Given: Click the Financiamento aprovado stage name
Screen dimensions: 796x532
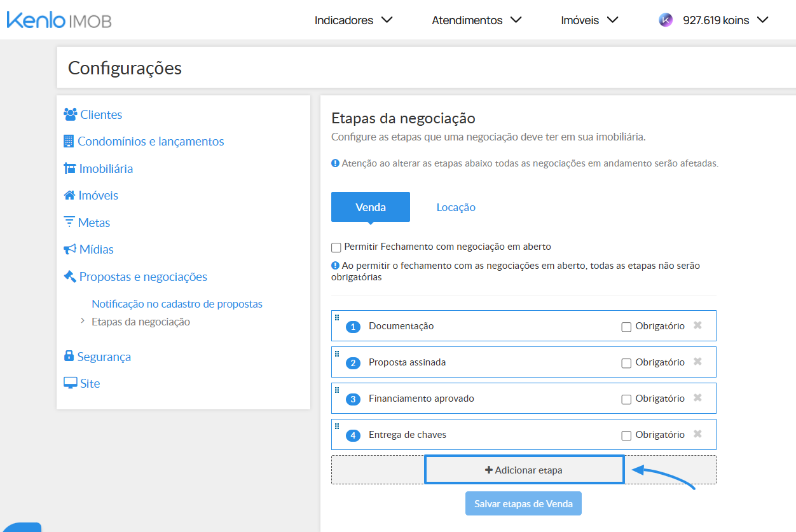Looking at the screenshot, I should tap(422, 398).
